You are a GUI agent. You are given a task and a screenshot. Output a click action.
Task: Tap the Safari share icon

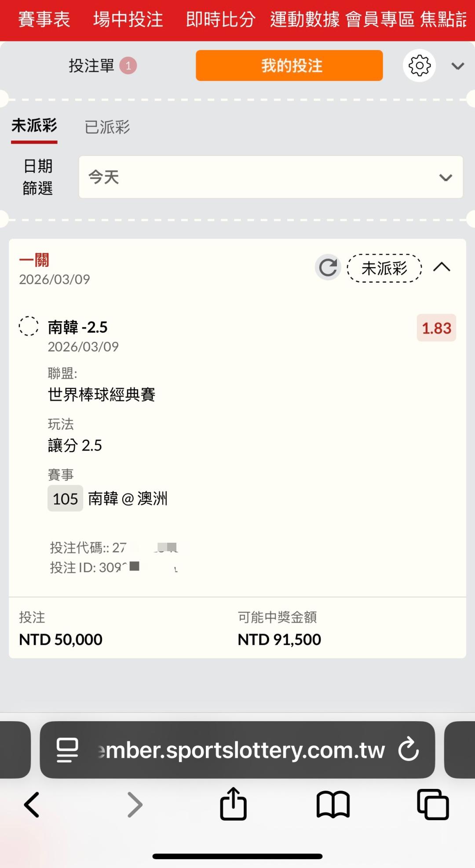pos(233,804)
